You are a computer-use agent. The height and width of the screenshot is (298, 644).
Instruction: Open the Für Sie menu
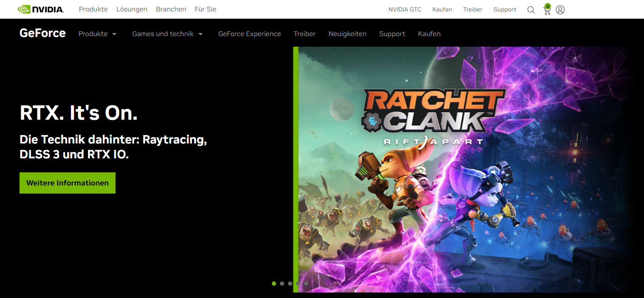click(206, 9)
